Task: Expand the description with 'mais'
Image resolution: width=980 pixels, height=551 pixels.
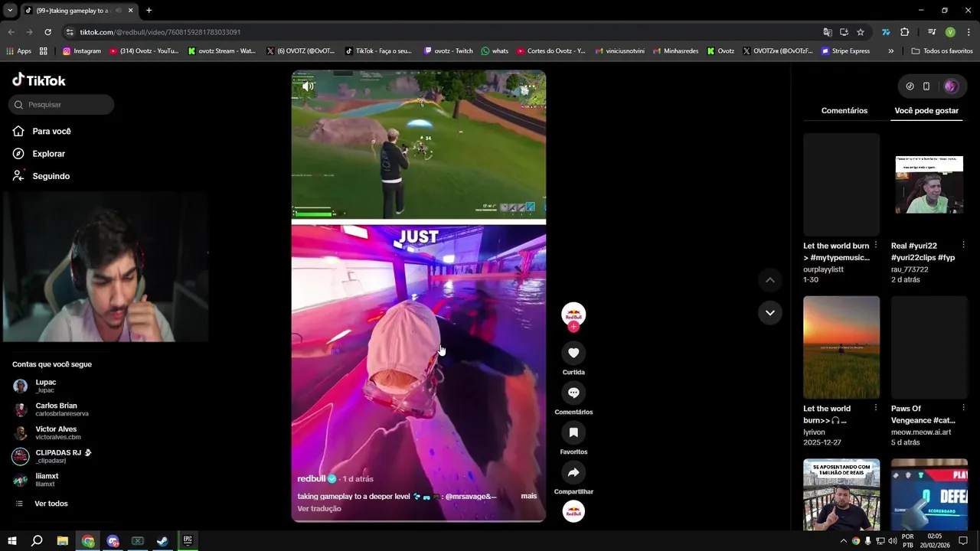Action: [529, 496]
